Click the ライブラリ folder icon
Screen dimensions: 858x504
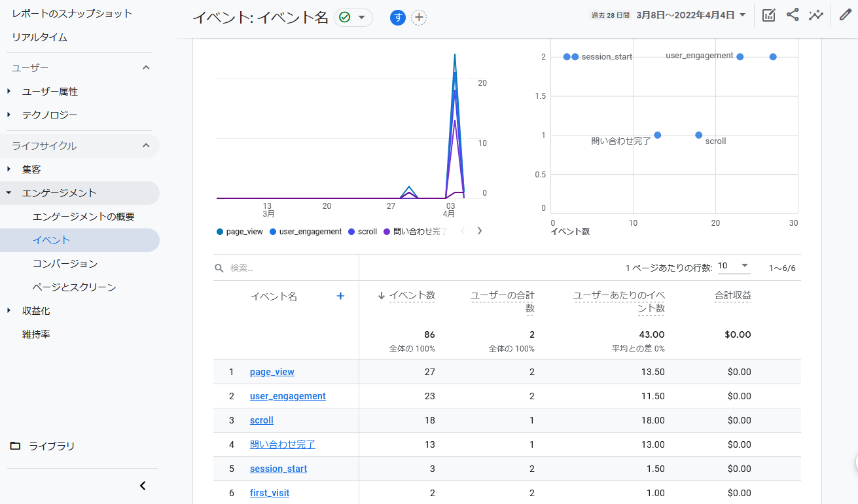15,446
